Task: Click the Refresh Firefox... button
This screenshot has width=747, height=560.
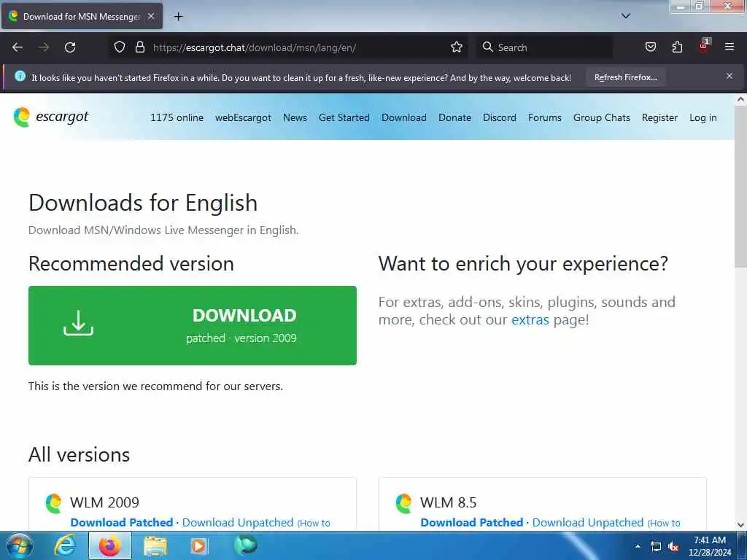Action: (625, 77)
